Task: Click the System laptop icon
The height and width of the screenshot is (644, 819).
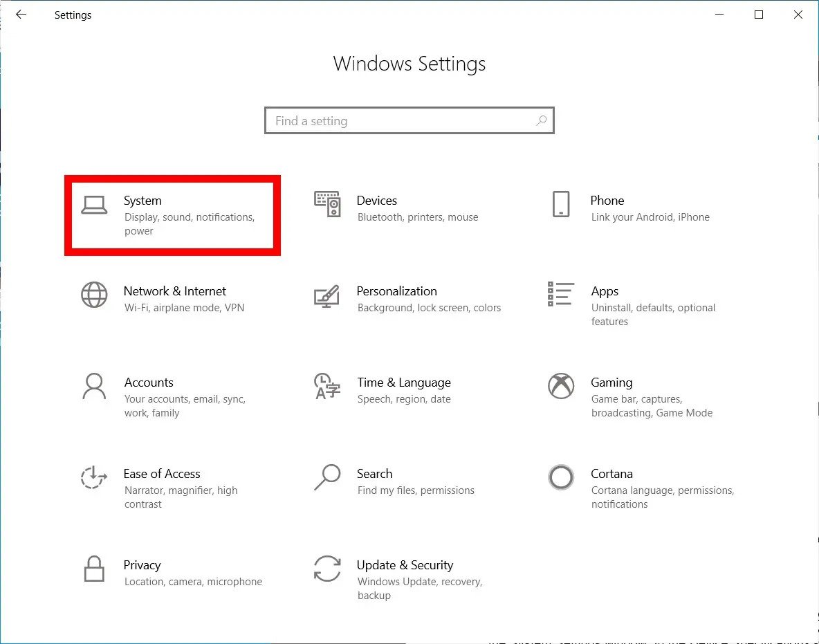Action: pos(94,205)
